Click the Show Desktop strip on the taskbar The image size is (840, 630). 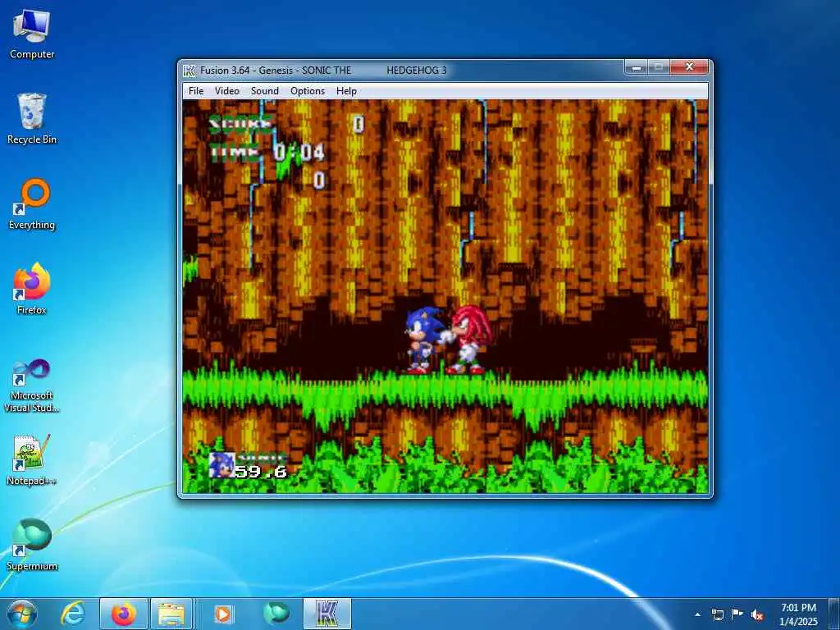pyautogui.click(x=834, y=614)
